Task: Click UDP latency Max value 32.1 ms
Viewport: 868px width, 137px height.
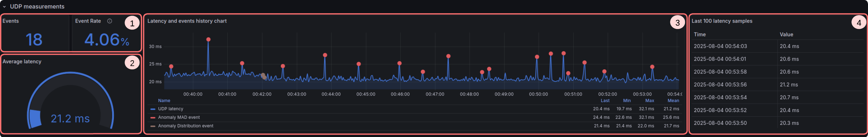Action: (x=646, y=109)
